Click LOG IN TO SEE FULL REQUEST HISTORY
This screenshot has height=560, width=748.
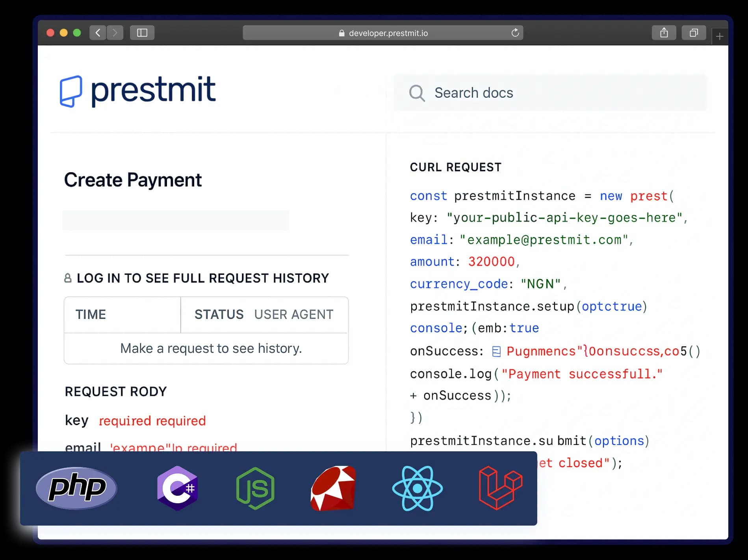(202, 278)
